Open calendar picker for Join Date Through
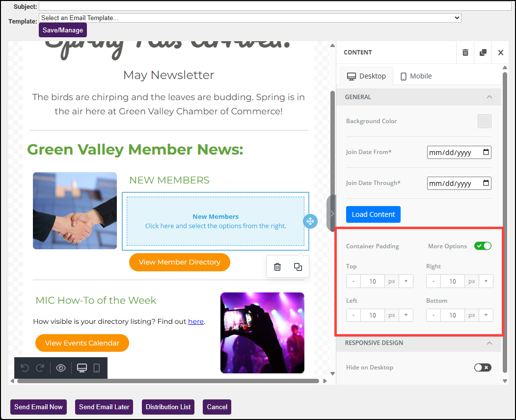Viewport: 516px width, 420px height. click(486, 183)
